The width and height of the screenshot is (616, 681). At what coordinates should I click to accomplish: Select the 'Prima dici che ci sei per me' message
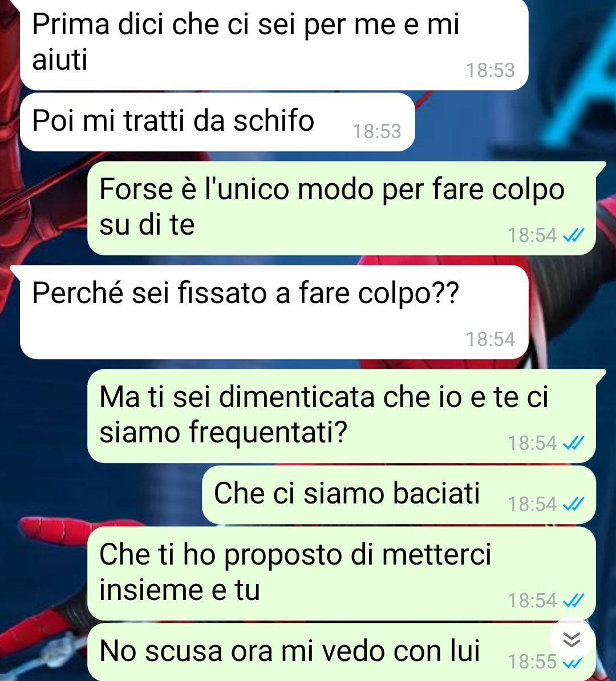(x=274, y=45)
